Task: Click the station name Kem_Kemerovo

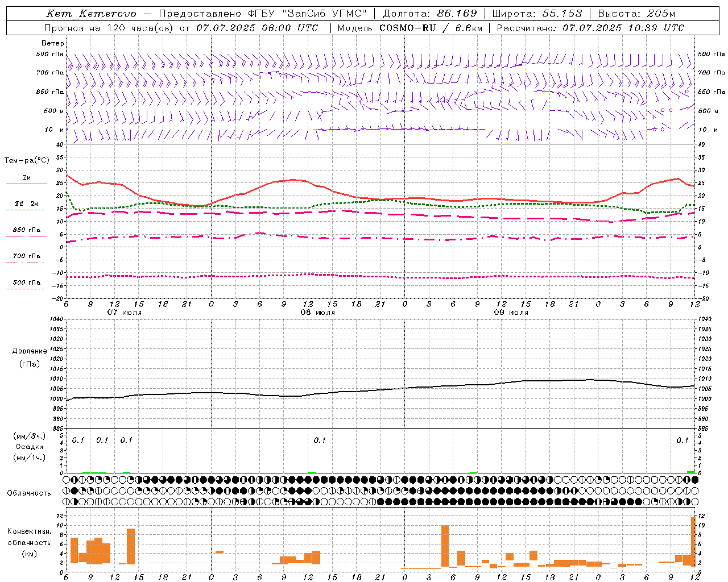Action: tap(91, 14)
